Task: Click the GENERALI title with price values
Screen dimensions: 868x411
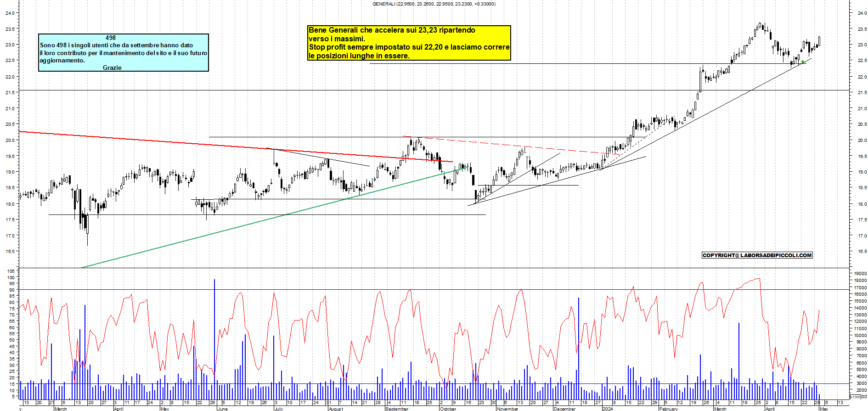Action: [434, 4]
